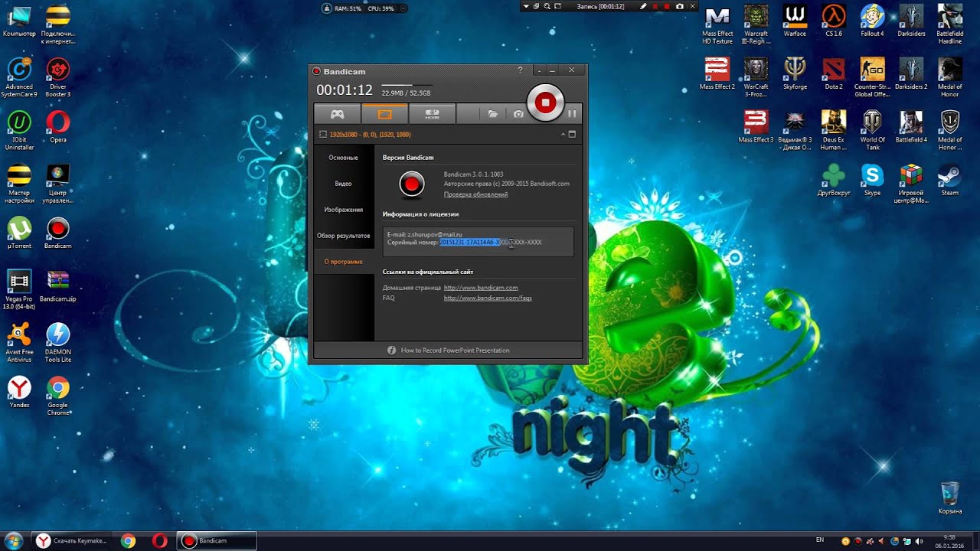
Task: Open the Изображения settings tab
Action: point(344,210)
